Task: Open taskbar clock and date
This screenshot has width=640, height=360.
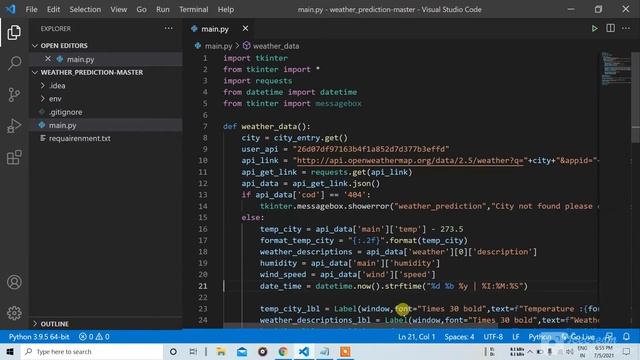Action: coord(603,351)
